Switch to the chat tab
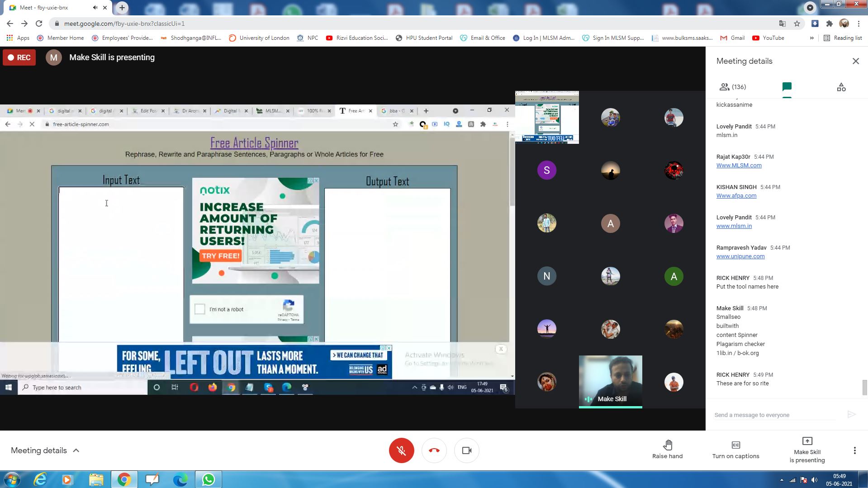This screenshot has height=488, width=868. pyautogui.click(x=787, y=87)
